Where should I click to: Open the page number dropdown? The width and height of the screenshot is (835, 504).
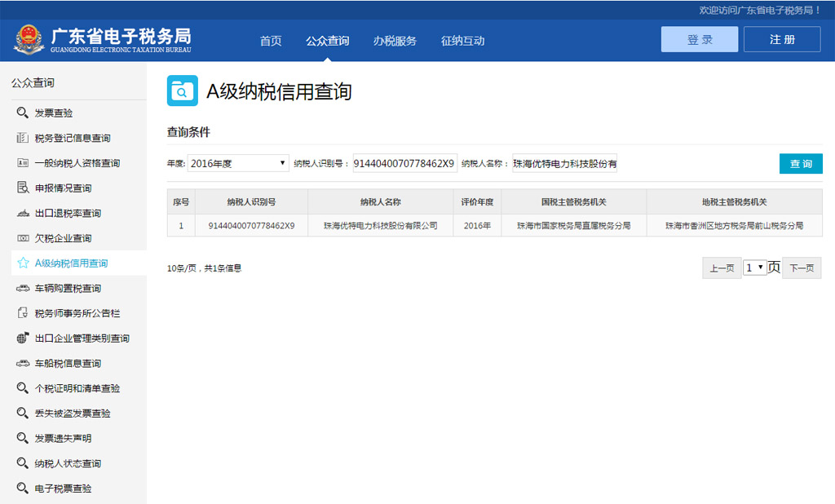click(754, 267)
